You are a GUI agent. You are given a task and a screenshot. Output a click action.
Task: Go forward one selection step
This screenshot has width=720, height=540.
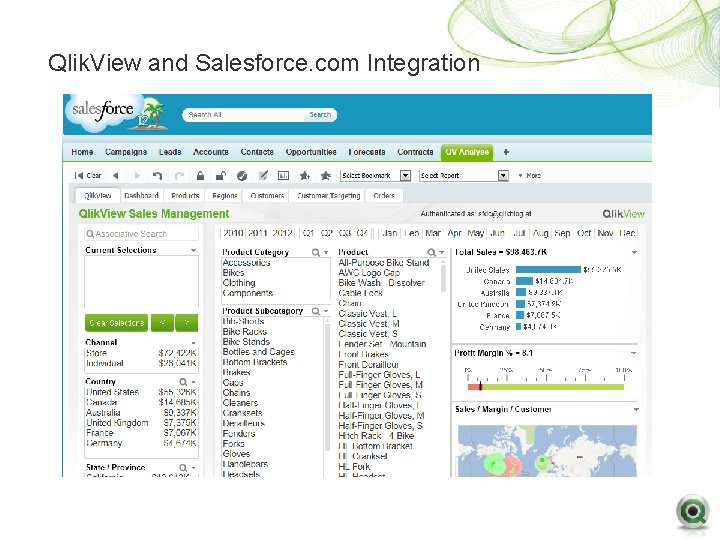[x=137, y=175]
